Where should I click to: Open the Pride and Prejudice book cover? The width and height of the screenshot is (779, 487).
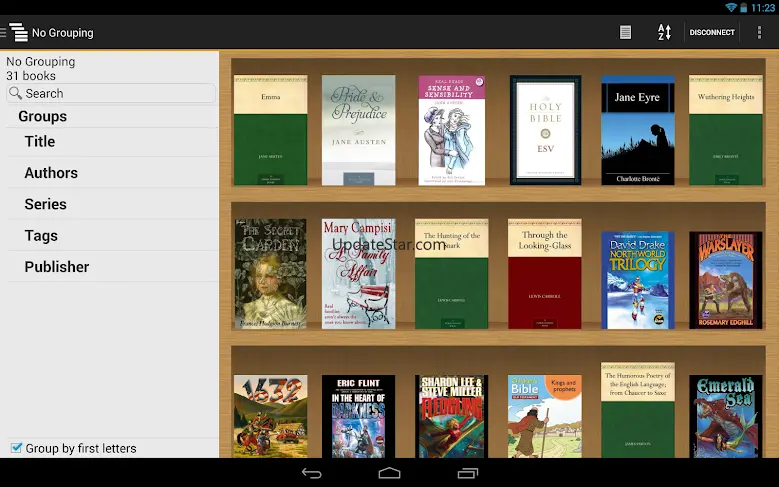358,130
